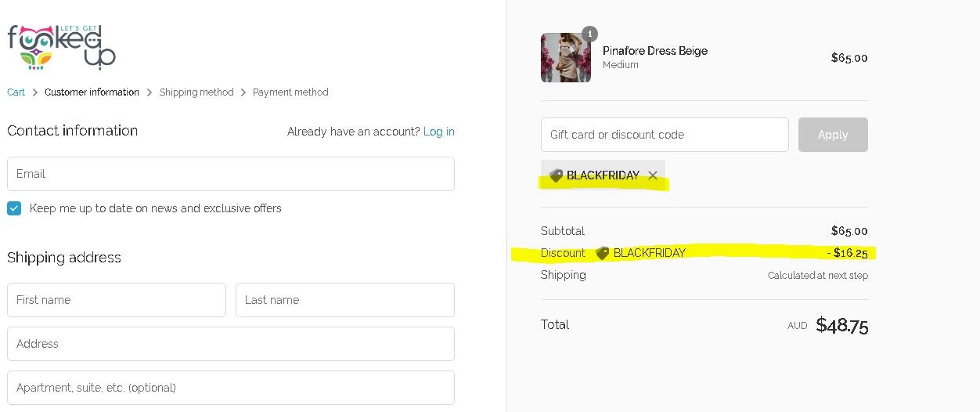Focus the Address text field
The width and height of the screenshot is (980, 412).
[231, 344]
